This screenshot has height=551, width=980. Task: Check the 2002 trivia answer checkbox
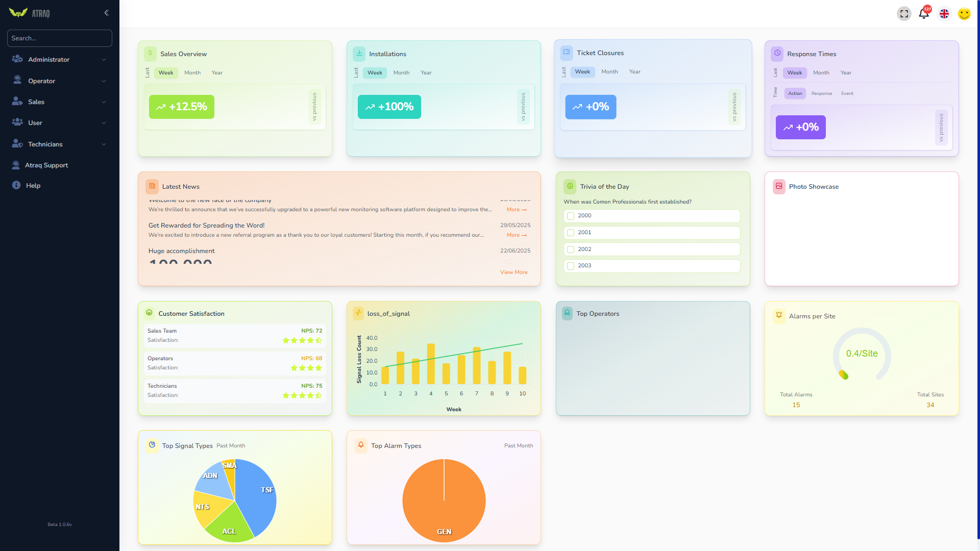click(x=571, y=249)
